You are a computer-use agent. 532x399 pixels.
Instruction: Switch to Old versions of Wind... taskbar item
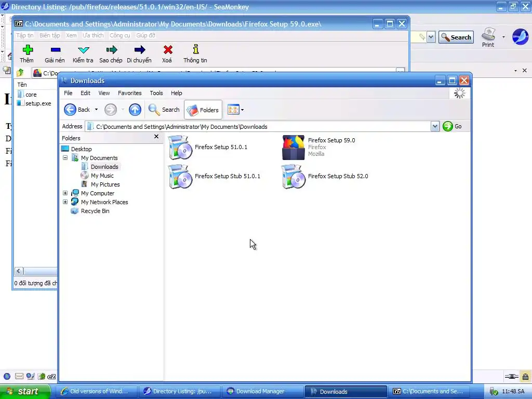96,392
